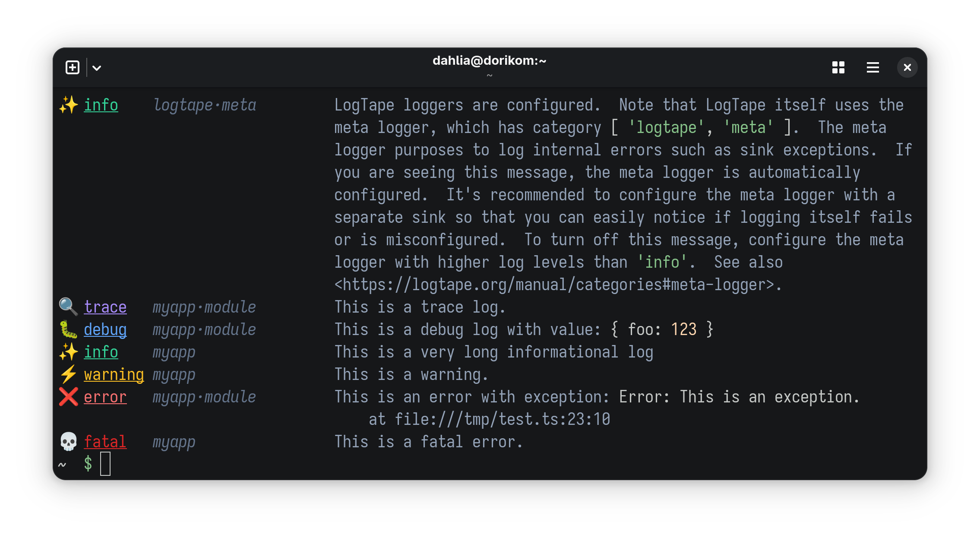This screenshot has height=538, width=980.
Task: Click the red fatal level label
Action: pos(105,442)
